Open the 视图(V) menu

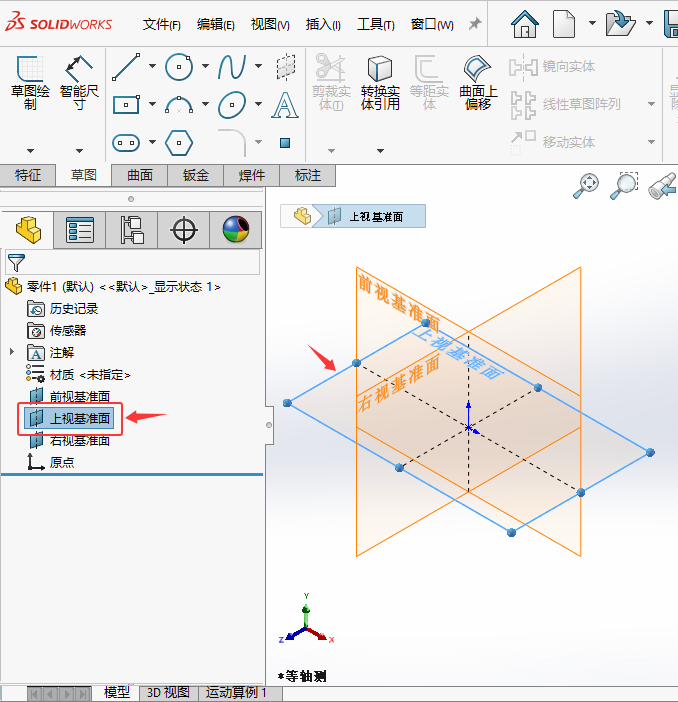(x=270, y=24)
